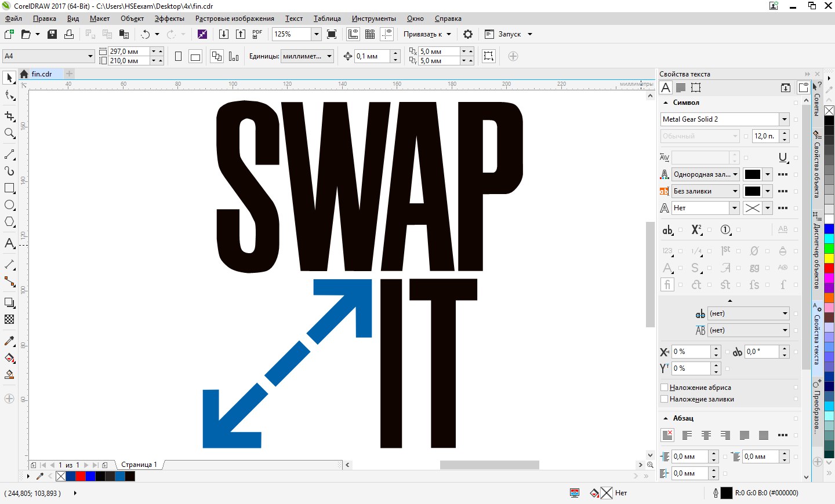Open the Макет menu

coord(100,19)
